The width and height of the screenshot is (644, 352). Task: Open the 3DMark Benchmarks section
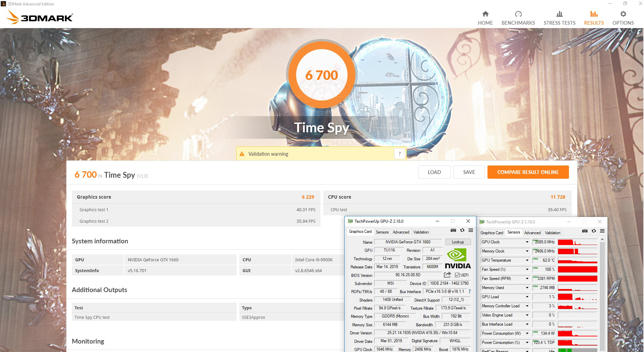[518, 18]
